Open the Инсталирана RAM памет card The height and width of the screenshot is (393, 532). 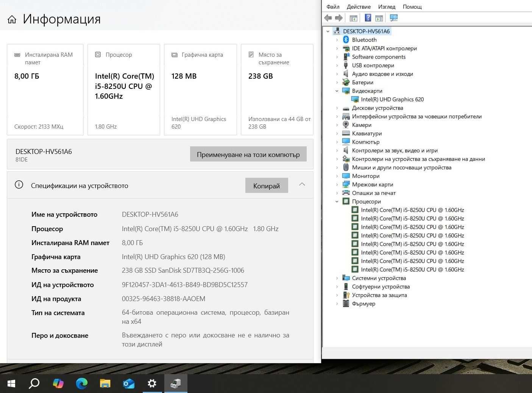(45, 90)
